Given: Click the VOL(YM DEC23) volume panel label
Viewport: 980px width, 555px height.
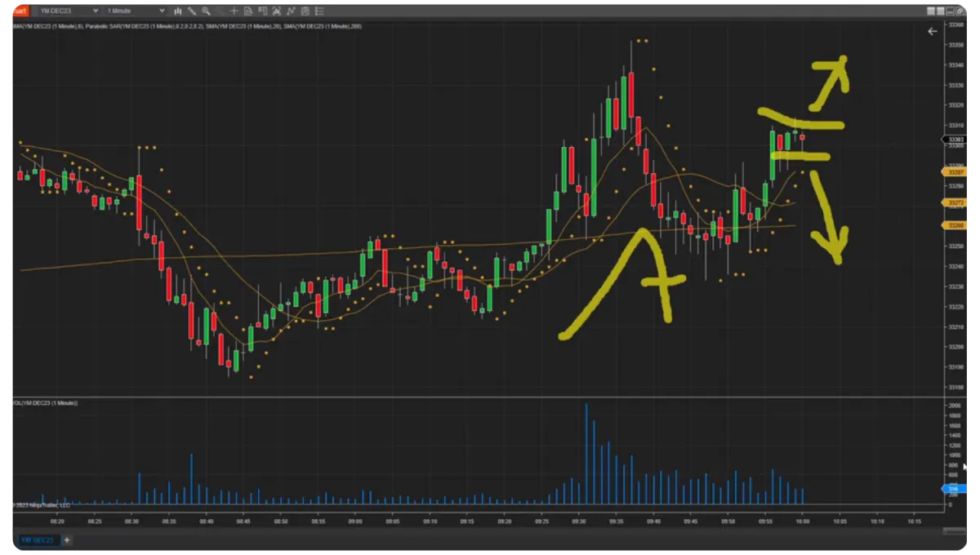Looking at the screenshot, I should pyautogui.click(x=45, y=403).
